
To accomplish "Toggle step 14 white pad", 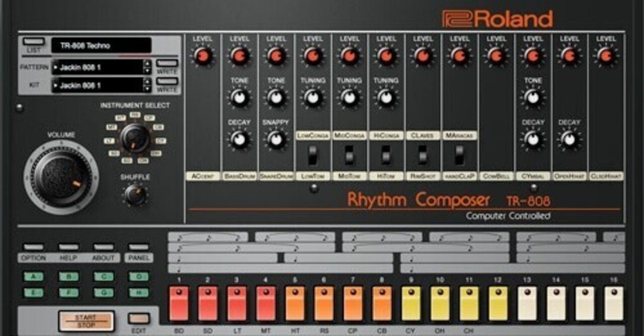I will point(556,303).
